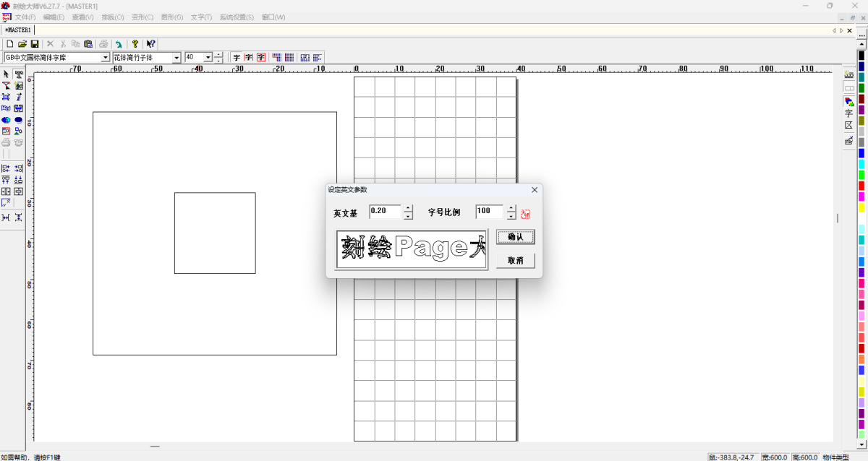Screen dimensions: 868x461
Task: Click the Open folder icon
Action: [22, 44]
